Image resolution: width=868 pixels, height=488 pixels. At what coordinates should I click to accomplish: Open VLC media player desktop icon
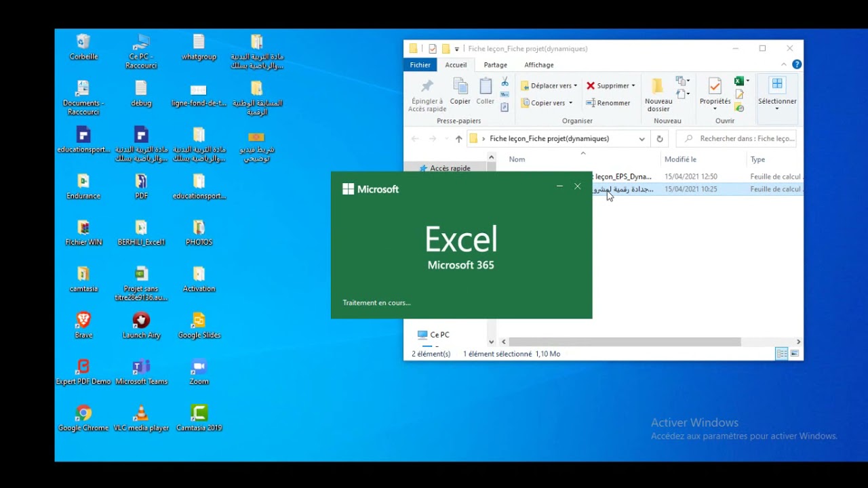(141, 418)
